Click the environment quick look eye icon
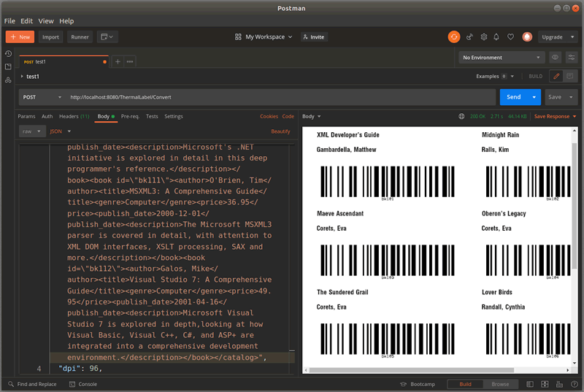Viewport: 584px width, 392px height. pyautogui.click(x=556, y=57)
